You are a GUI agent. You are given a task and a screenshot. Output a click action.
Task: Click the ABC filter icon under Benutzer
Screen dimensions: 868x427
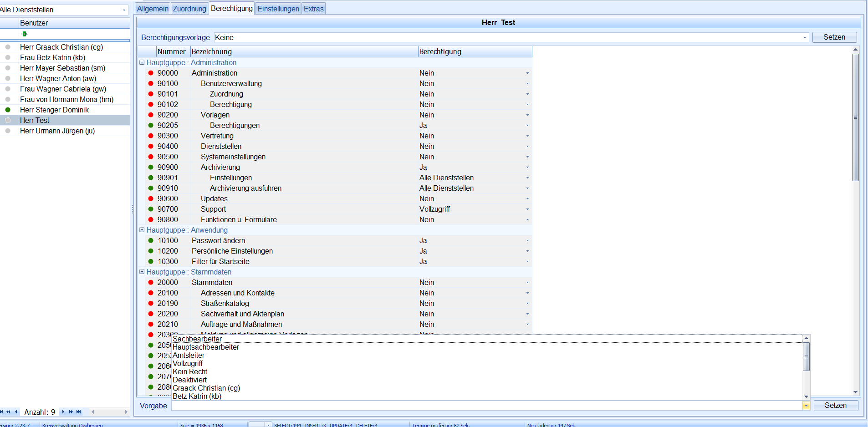(x=24, y=34)
